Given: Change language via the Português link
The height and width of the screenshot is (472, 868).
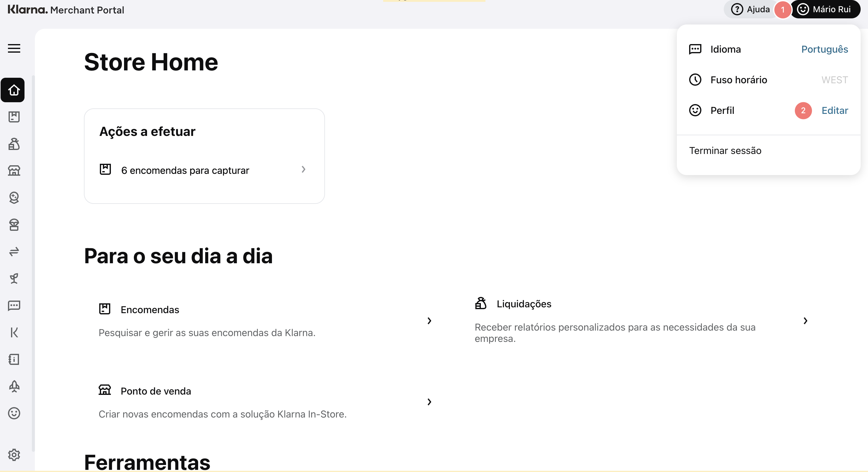Looking at the screenshot, I should tap(824, 49).
